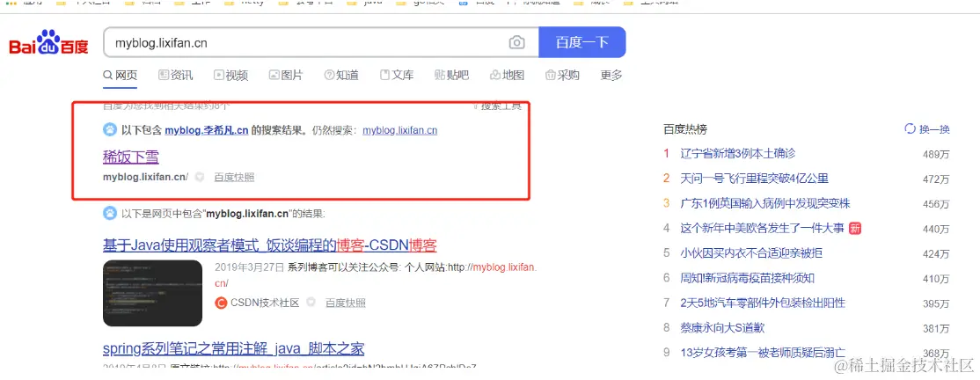Click the 百度一下 search button
The height and width of the screenshot is (380, 980).
coord(581,42)
